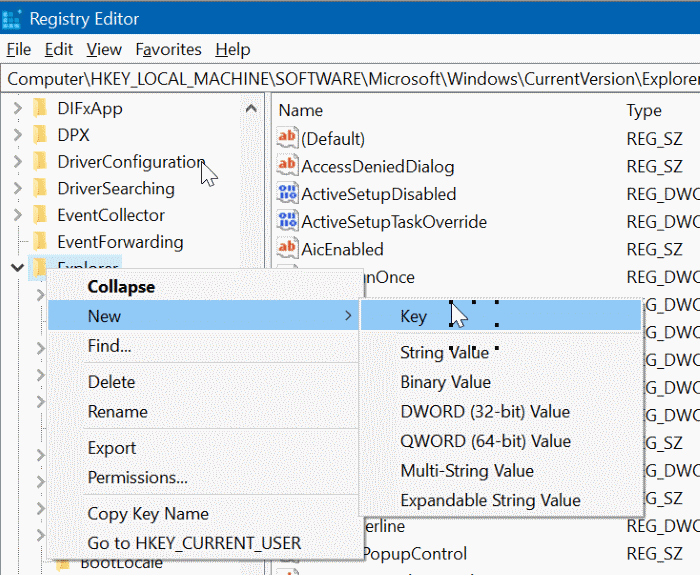700x575 pixels.
Task: Expand the DriverConfiguration key
Action: (17, 162)
